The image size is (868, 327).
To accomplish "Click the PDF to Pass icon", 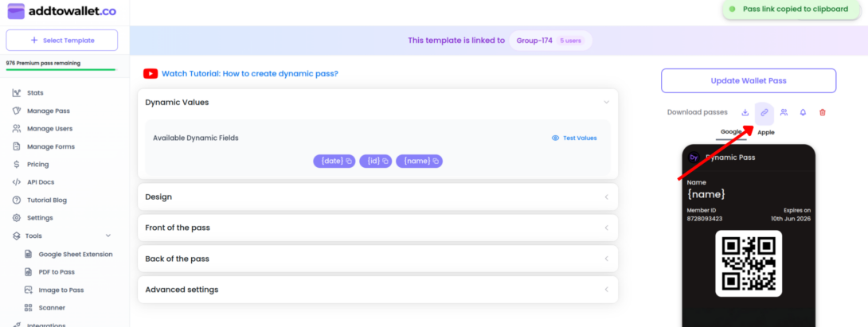I will [28, 272].
